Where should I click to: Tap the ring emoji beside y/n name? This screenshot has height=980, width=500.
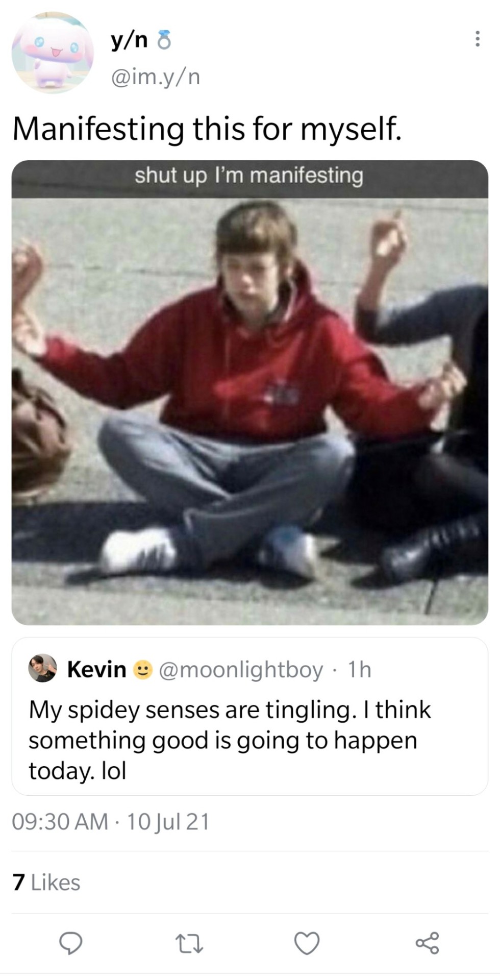pos(163,41)
